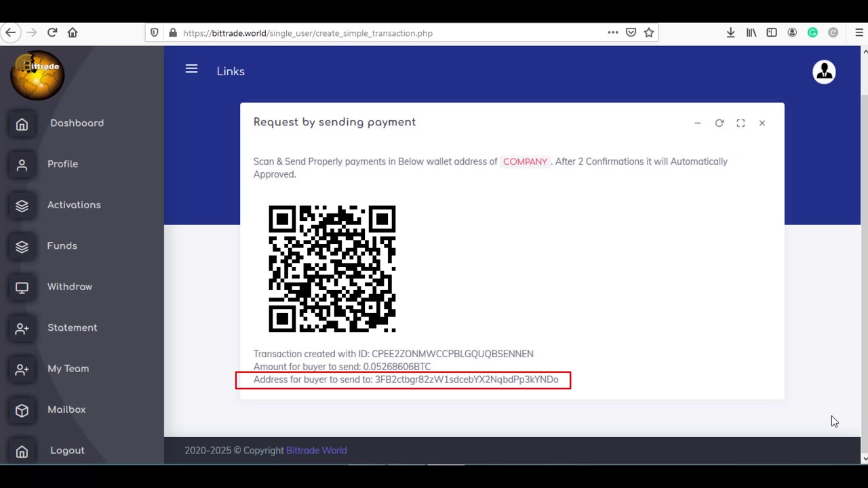
Task: Open Dashboard from sidebar
Action: pyautogui.click(x=77, y=123)
